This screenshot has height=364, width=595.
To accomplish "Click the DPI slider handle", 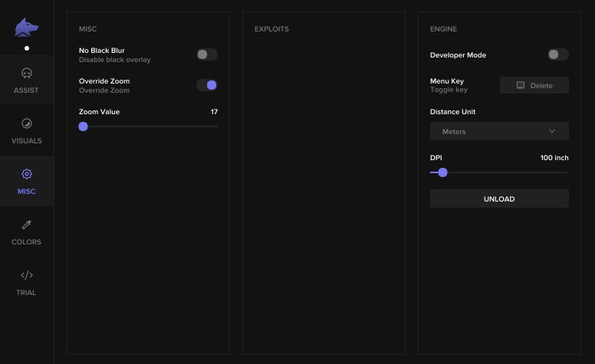I will 442,172.
